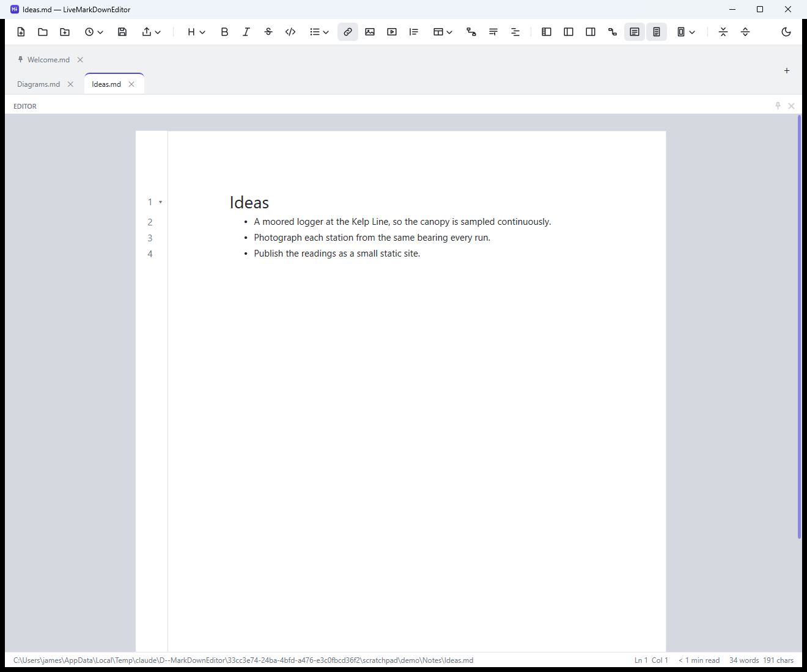
Task: Close the Welcome.md tab
Action: pyautogui.click(x=80, y=60)
